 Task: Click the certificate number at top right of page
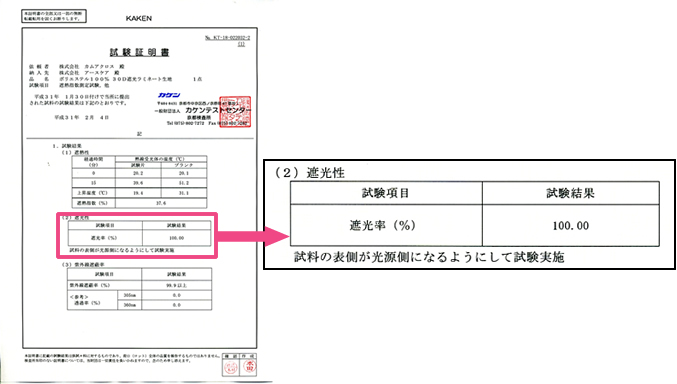(228, 38)
